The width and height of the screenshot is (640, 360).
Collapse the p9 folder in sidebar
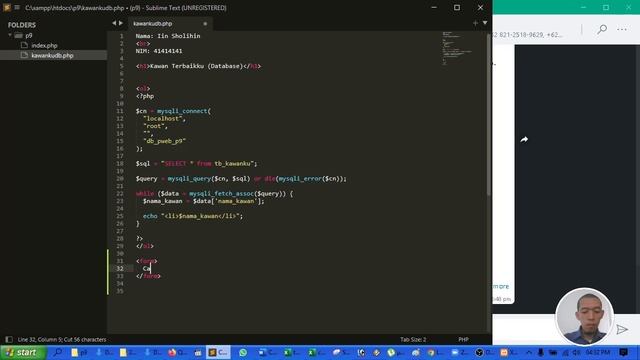(x=10, y=36)
